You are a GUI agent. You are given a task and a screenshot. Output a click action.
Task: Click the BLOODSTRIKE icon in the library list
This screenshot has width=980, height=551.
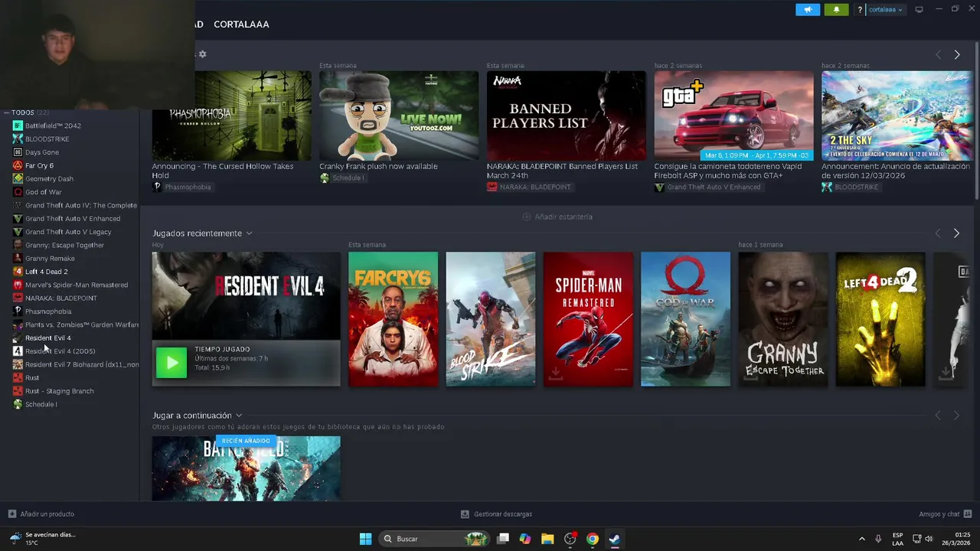[18, 139]
